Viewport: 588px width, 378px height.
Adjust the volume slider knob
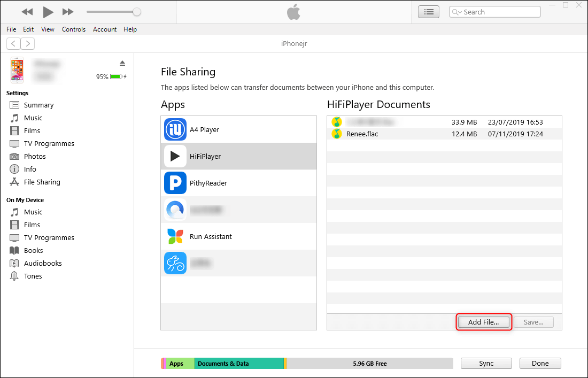click(x=137, y=12)
